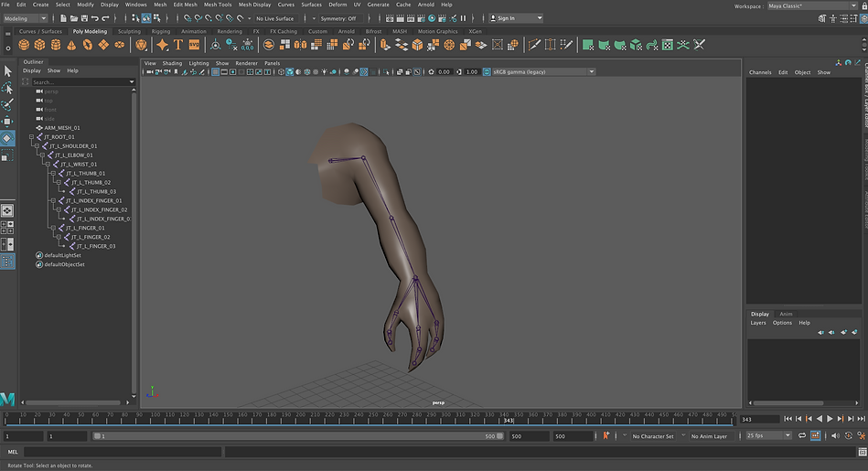Click the Super Shapes star icon
This screenshot has width=868, height=471.
(162, 45)
